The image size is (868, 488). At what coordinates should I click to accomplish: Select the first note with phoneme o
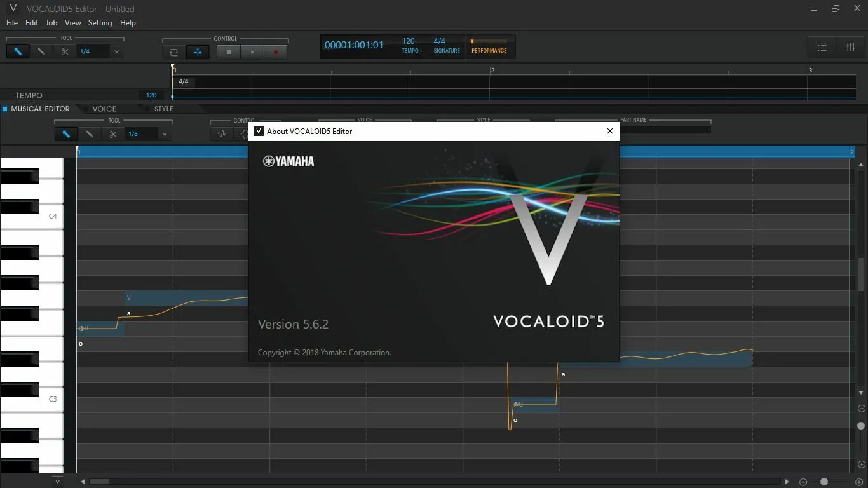100,329
